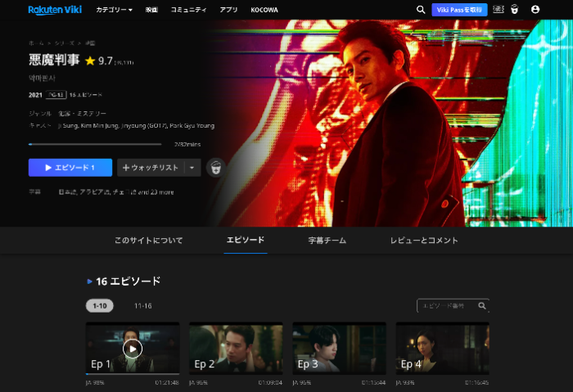Go to the KOCOWA menu item
The width and height of the screenshot is (573, 392).
[x=264, y=10]
